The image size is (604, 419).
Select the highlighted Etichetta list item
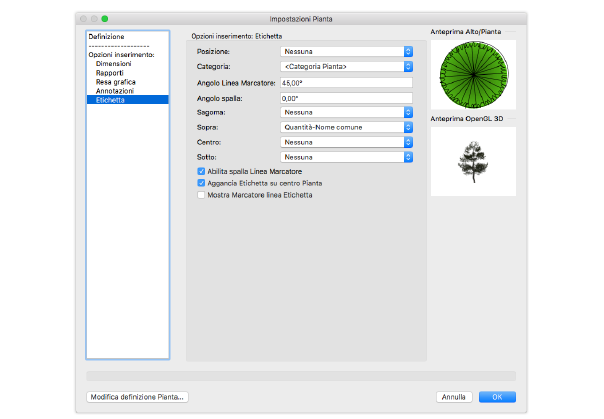pos(128,100)
